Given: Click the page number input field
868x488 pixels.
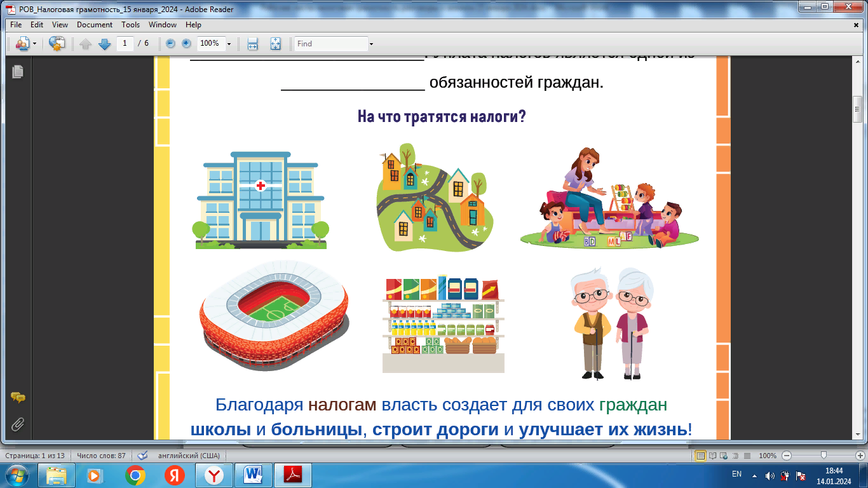Looking at the screenshot, I should (x=125, y=43).
